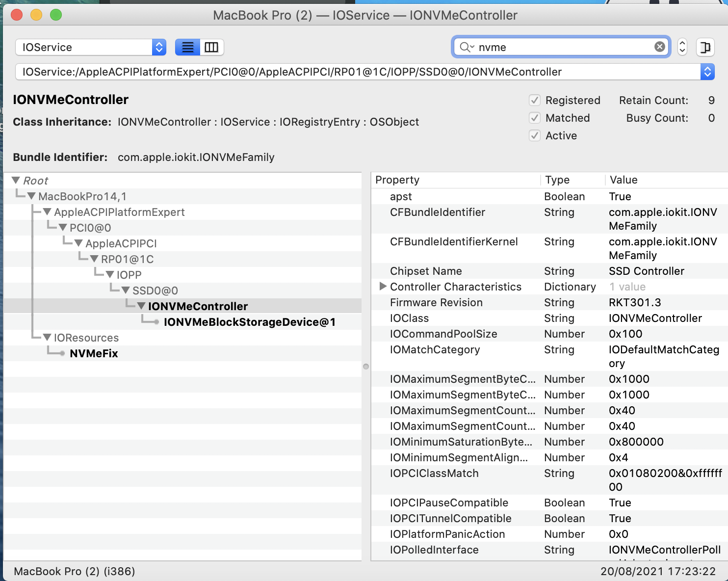The width and height of the screenshot is (728, 581).
Task: Select the IONVMeBlockStorageDevice@1 entry
Action: click(249, 322)
